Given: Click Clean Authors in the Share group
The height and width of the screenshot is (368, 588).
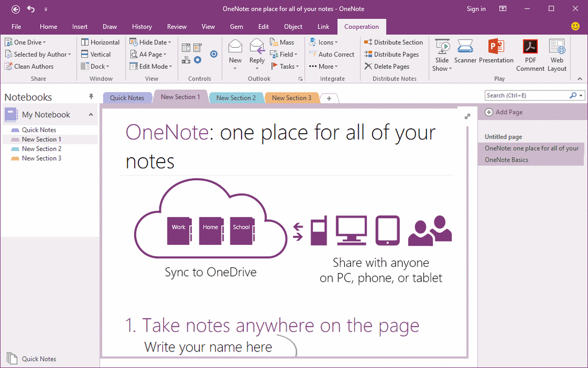Looking at the screenshot, I should (x=29, y=66).
